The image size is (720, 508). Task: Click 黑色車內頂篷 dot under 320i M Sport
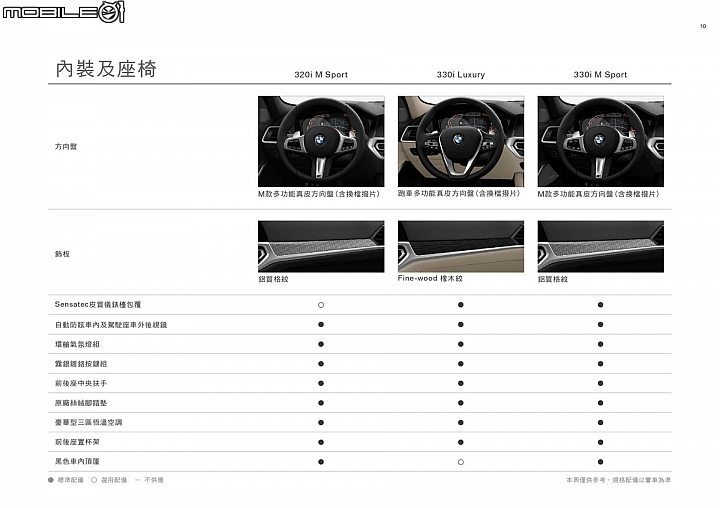321,462
